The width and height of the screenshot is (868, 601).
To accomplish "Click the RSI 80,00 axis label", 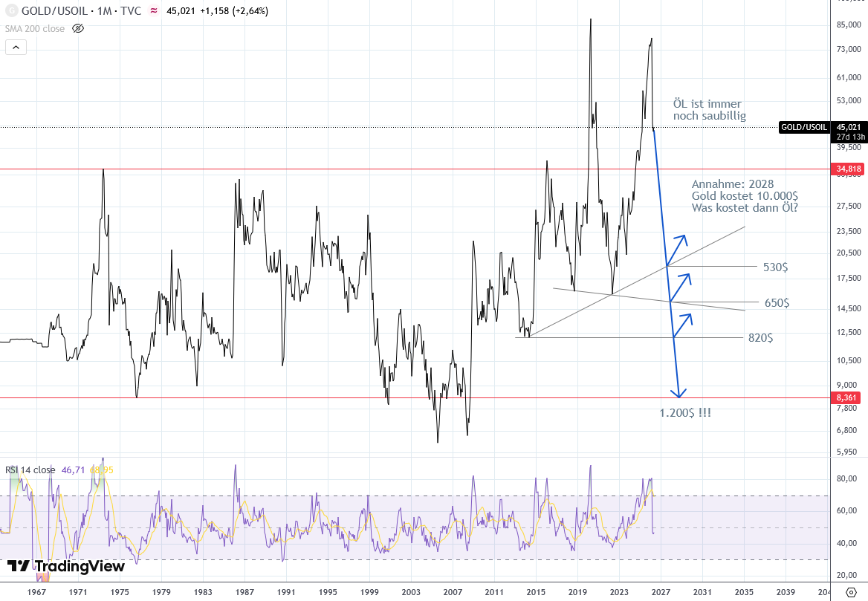I will tap(846, 478).
